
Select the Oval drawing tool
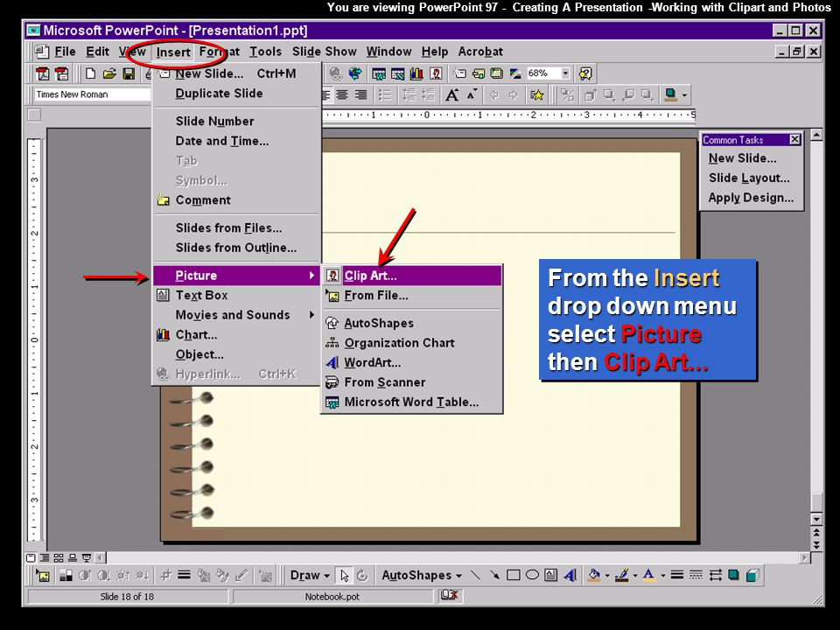[532, 576]
